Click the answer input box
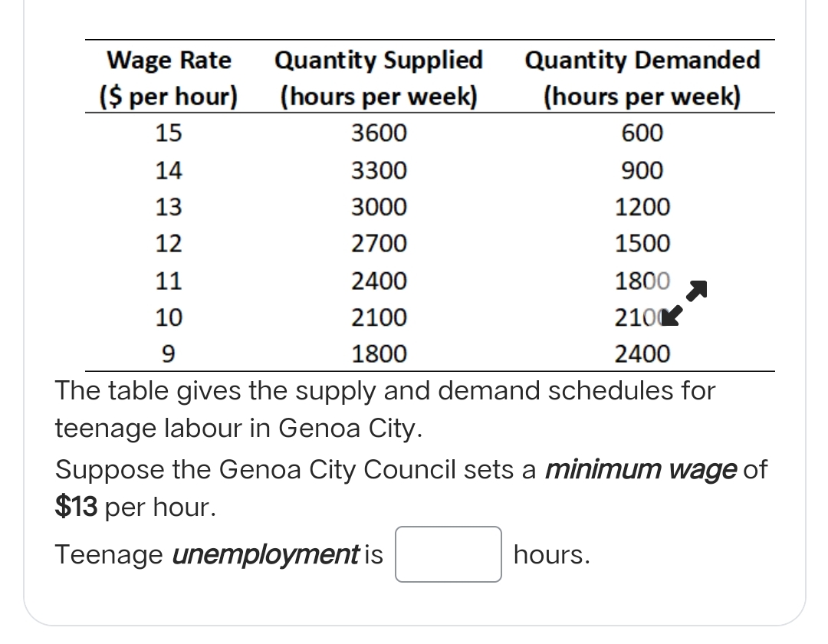 pyautogui.click(x=448, y=554)
